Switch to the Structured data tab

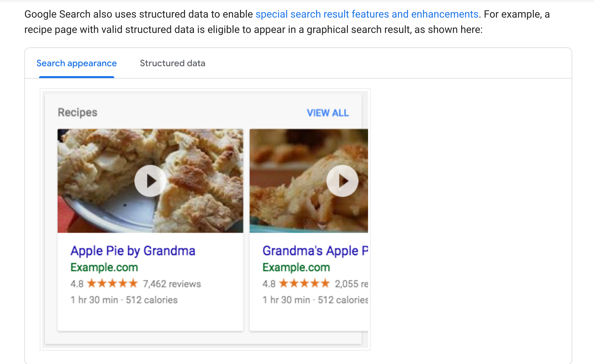click(172, 63)
